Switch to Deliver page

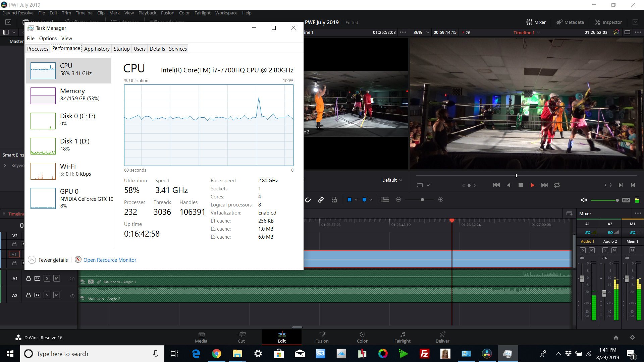point(442,337)
